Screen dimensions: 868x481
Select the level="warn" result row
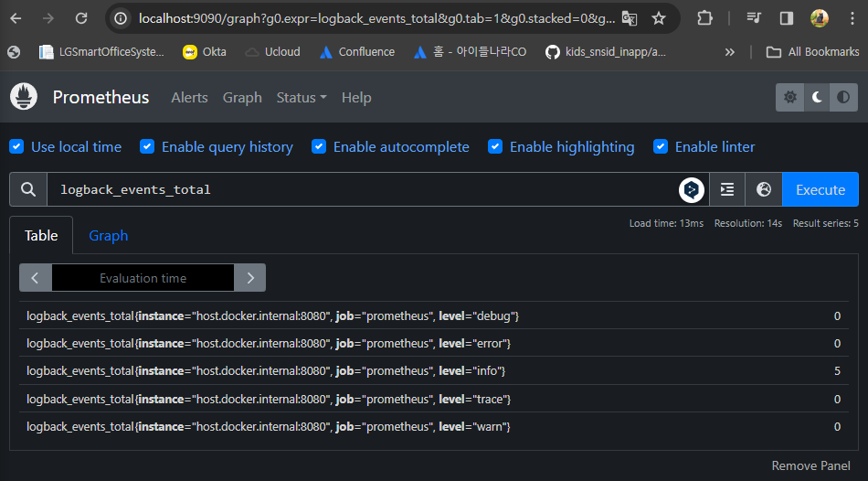(x=433, y=427)
